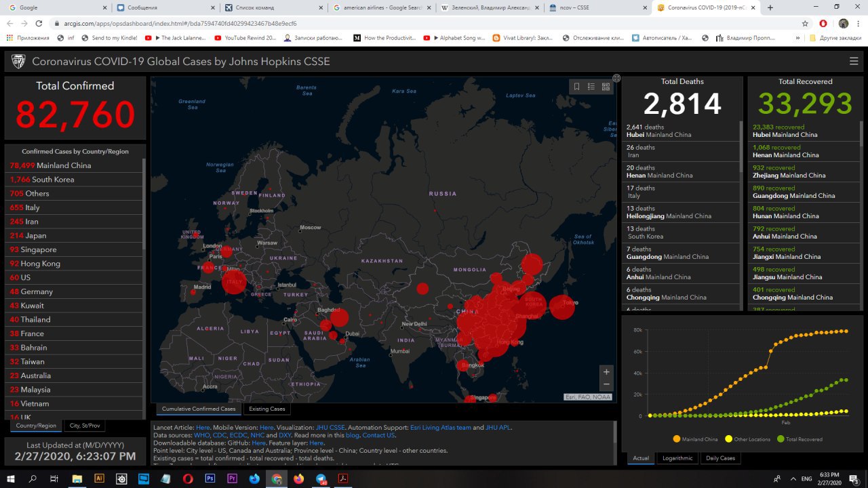868x488 pixels.
Task: Open the Opera extension icon in toolbar
Action: (824, 24)
